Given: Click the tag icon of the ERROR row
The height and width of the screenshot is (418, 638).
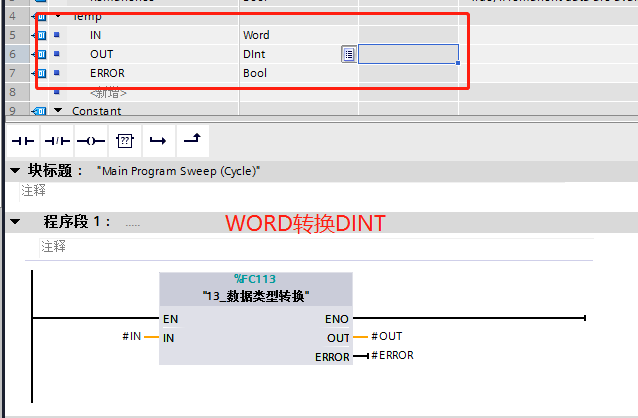Looking at the screenshot, I should pyautogui.click(x=40, y=73).
